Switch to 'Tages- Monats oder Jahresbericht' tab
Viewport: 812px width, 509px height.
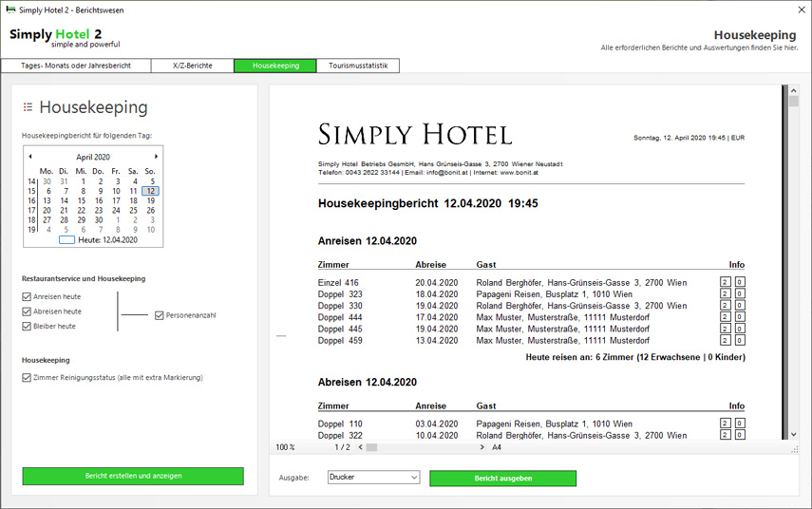[x=75, y=66]
